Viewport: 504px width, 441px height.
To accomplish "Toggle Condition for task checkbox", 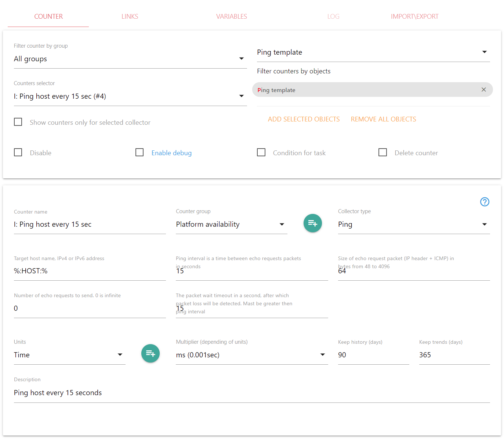I will [x=261, y=152].
